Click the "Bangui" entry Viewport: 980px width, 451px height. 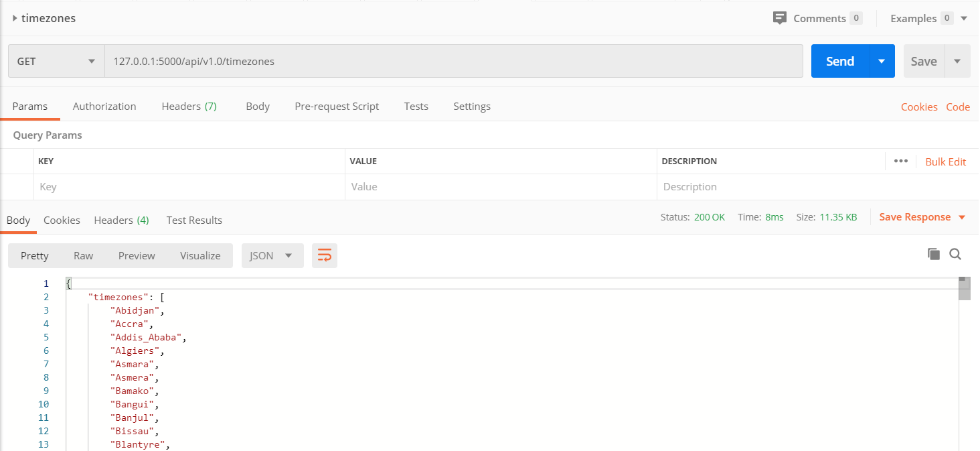(x=132, y=404)
